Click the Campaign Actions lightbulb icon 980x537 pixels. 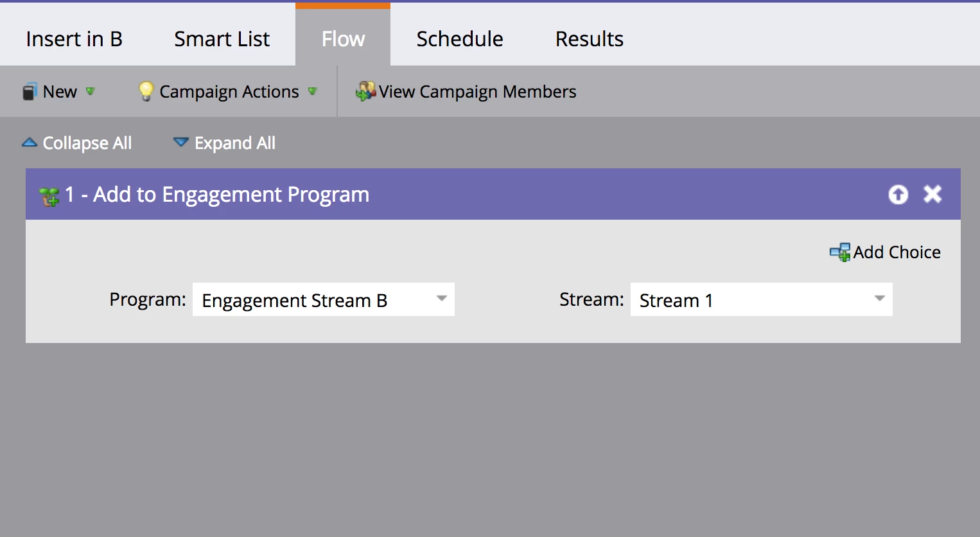click(146, 91)
